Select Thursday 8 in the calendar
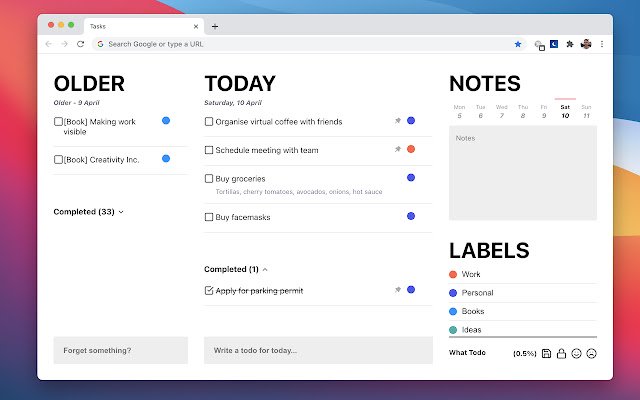 click(523, 111)
